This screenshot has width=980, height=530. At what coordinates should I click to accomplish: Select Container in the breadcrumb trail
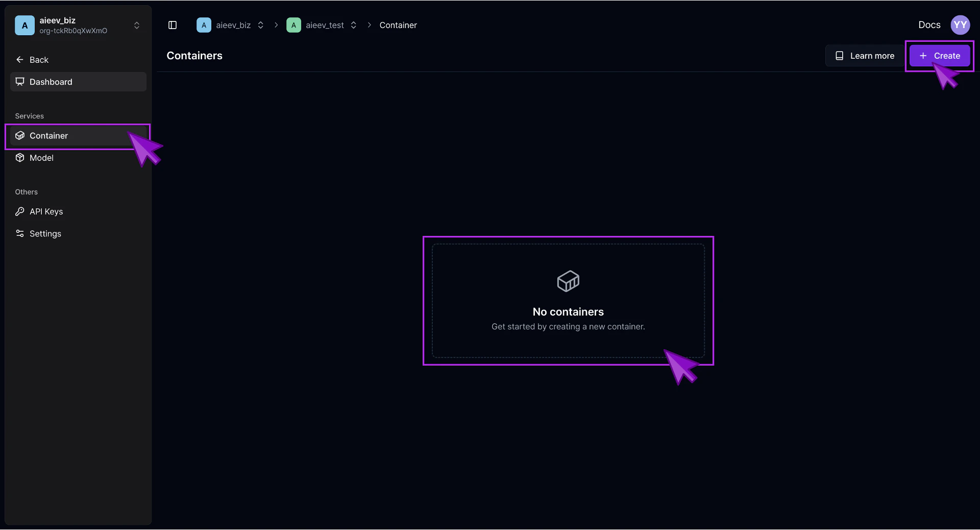(x=398, y=25)
